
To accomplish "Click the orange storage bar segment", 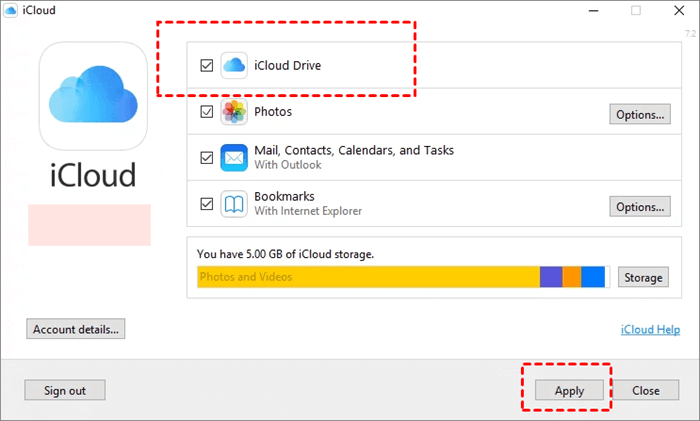I will 571,277.
